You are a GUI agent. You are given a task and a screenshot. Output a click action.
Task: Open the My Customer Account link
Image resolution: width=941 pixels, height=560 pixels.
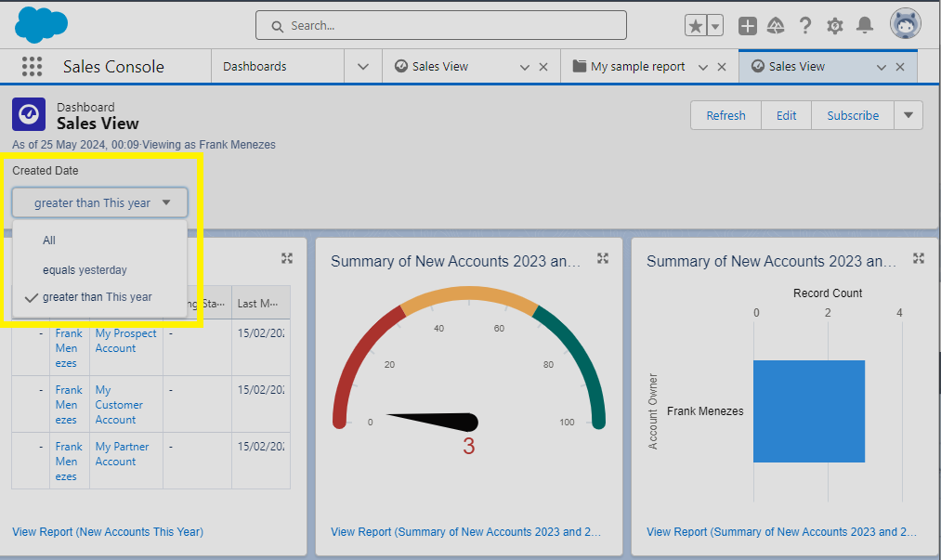click(x=119, y=405)
